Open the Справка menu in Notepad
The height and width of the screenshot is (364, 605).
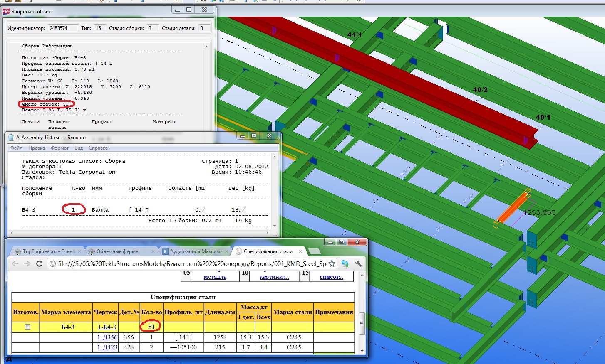98,148
